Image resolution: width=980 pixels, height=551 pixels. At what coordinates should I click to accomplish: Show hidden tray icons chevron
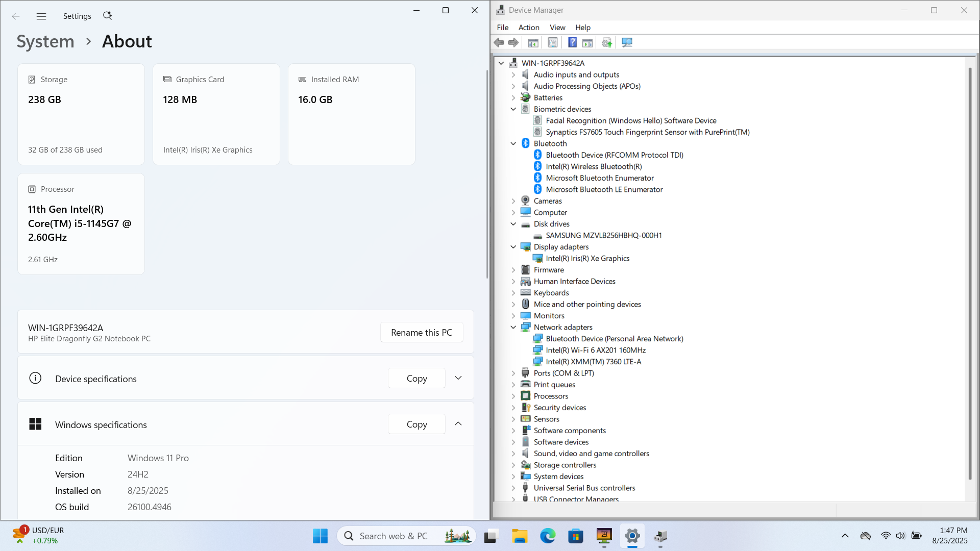pos(845,536)
